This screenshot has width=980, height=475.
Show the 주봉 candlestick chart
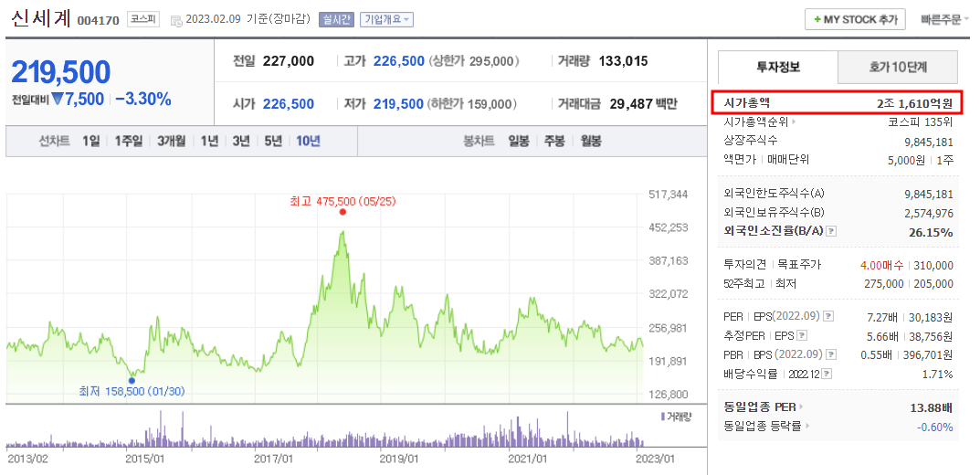pos(554,142)
